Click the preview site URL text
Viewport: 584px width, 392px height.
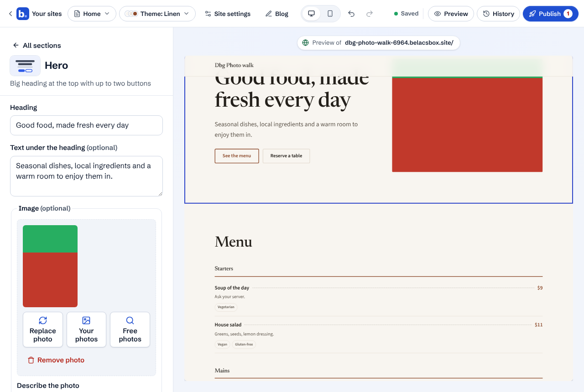click(399, 43)
